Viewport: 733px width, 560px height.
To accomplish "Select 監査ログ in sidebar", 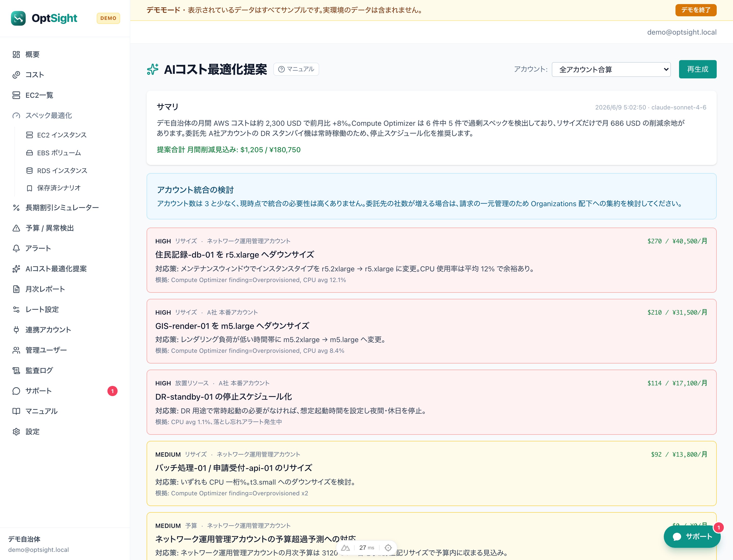I will coord(65,370).
